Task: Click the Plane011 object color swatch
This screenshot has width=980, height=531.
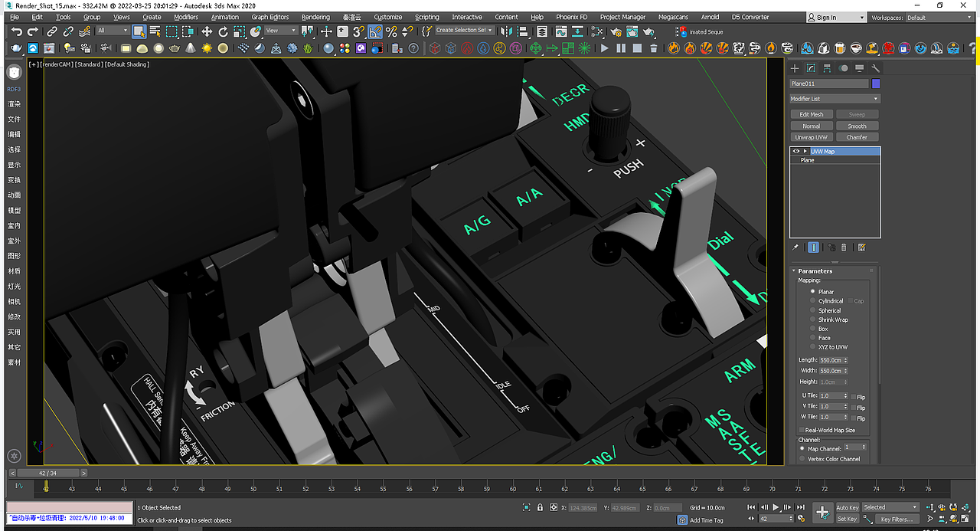Action: tap(876, 84)
